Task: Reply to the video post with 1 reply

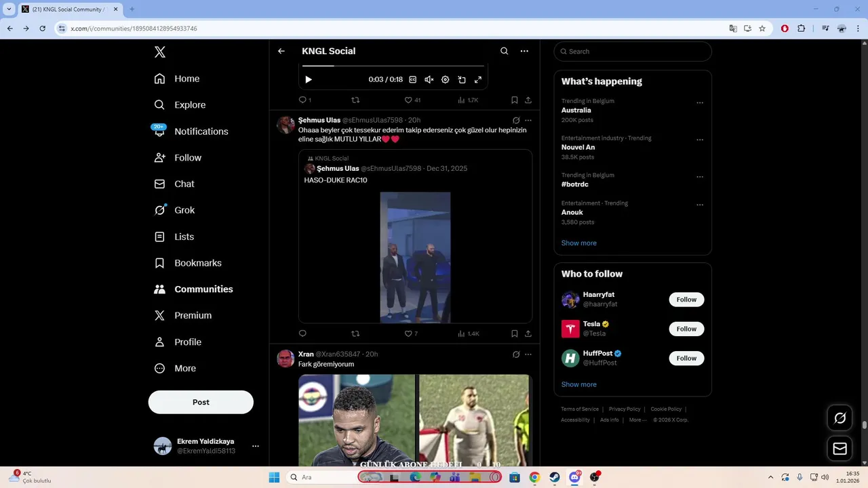Action: 305,100
